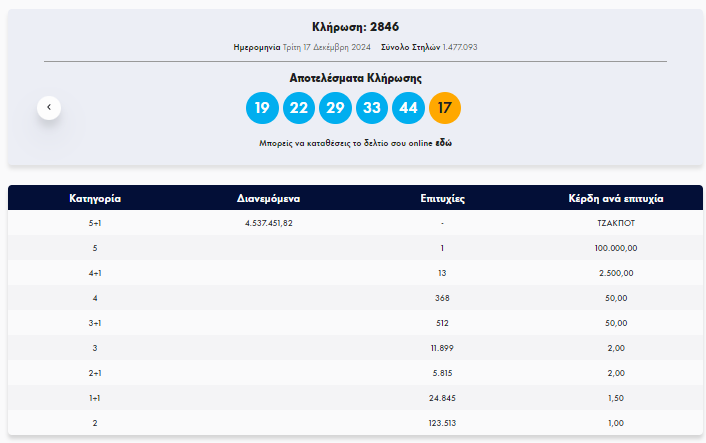Click the blue number 44 ball
Viewport: 706px width, 443px height.
(408, 107)
